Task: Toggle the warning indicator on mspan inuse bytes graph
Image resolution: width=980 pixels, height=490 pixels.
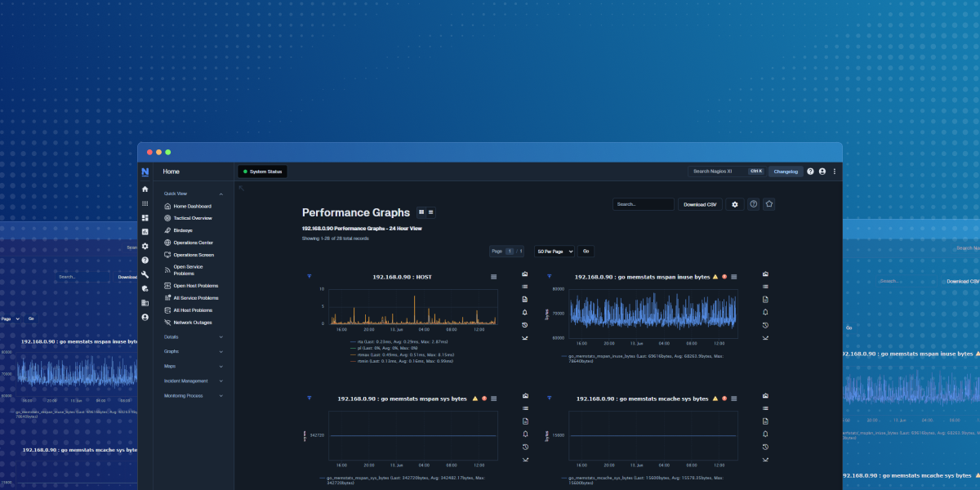Action: pos(715,277)
